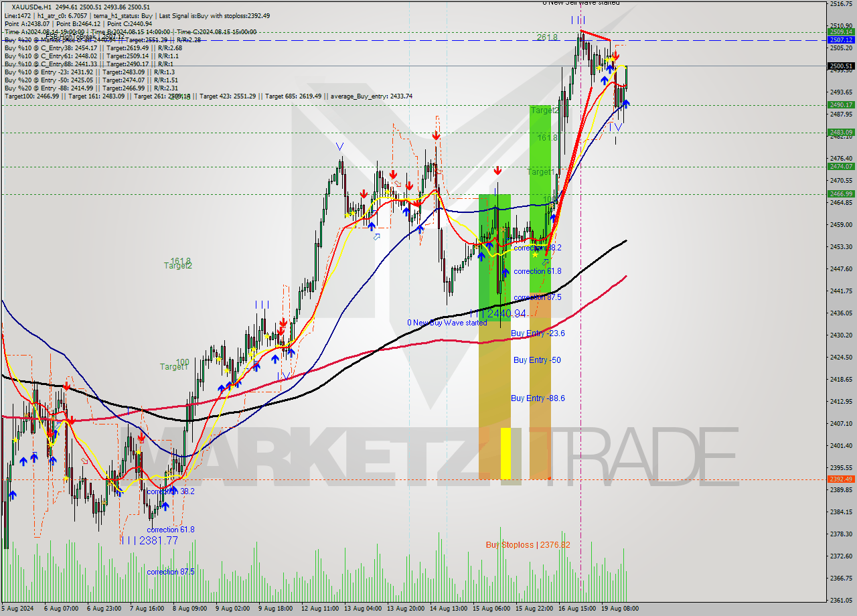Image resolution: width=857 pixels, height=616 pixels.
Task: Click the 7 Aug 16:00 time label
Action: 147,609
